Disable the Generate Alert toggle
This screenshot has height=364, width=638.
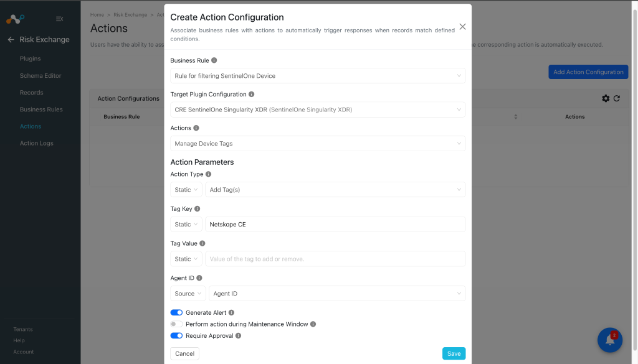(x=176, y=313)
